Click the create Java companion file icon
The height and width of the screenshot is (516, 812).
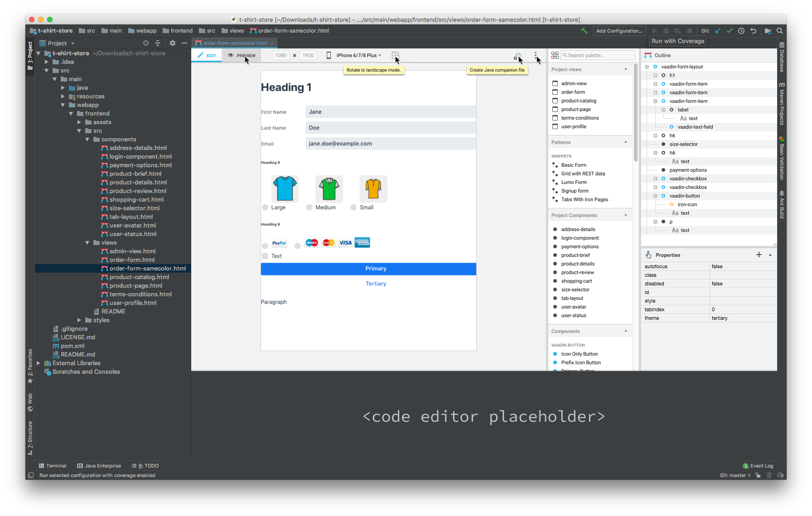tap(517, 56)
